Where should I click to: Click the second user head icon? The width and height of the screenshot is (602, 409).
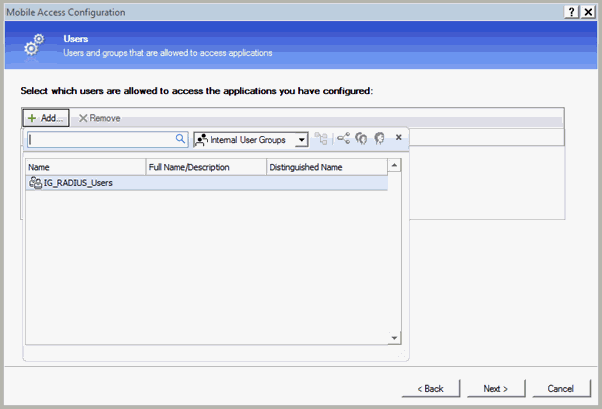pos(379,139)
